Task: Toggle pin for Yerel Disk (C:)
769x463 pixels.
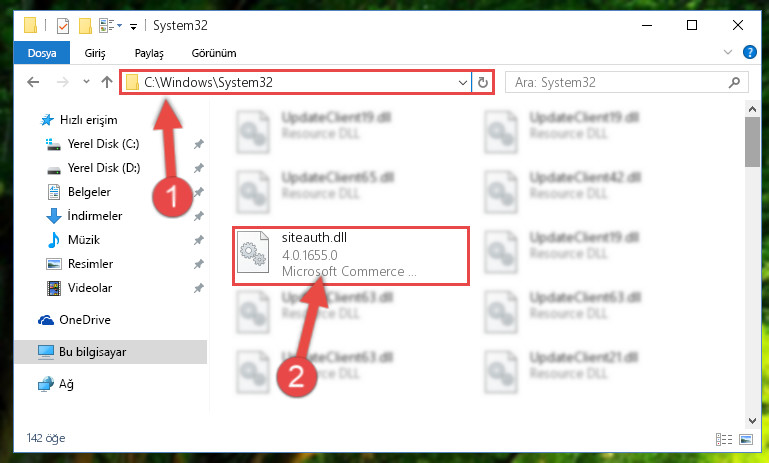Action: pyautogui.click(x=199, y=144)
